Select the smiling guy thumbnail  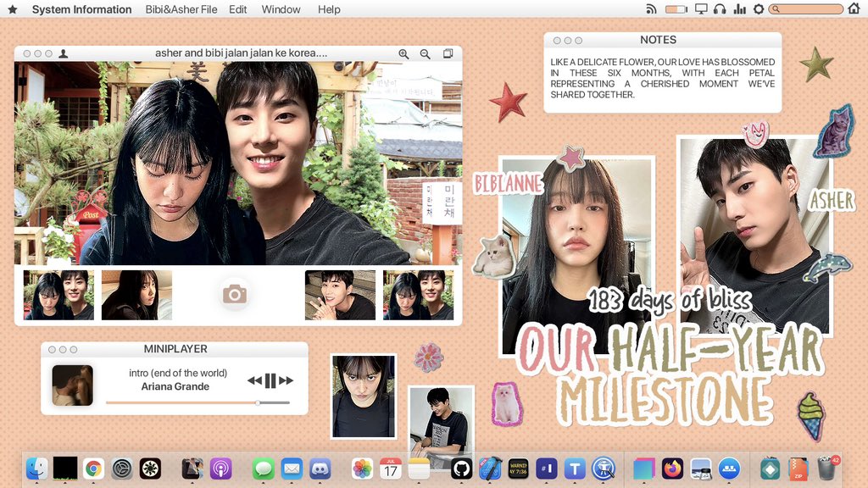coord(340,295)
